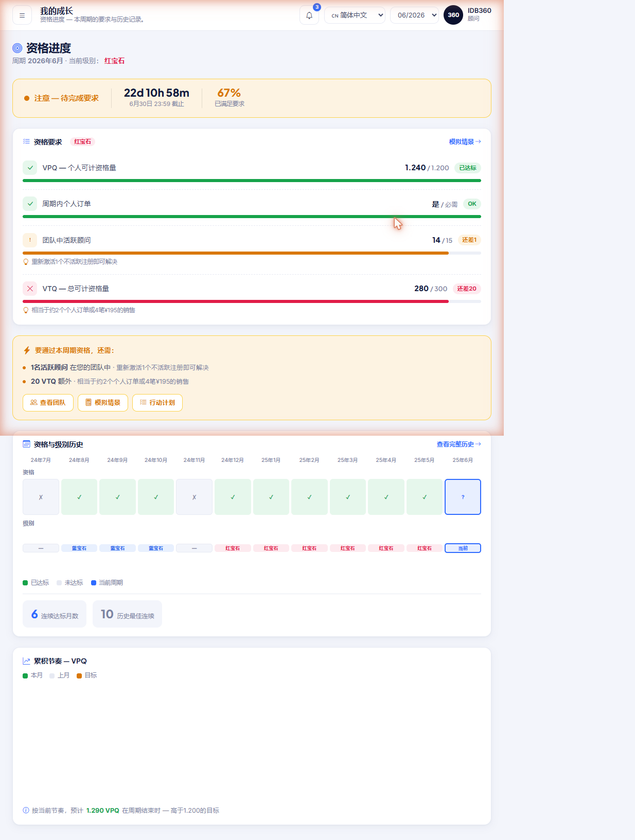Click the VTQ red progress bar
The width and height of the screenshot is (635, 840).
pos(252,301)
